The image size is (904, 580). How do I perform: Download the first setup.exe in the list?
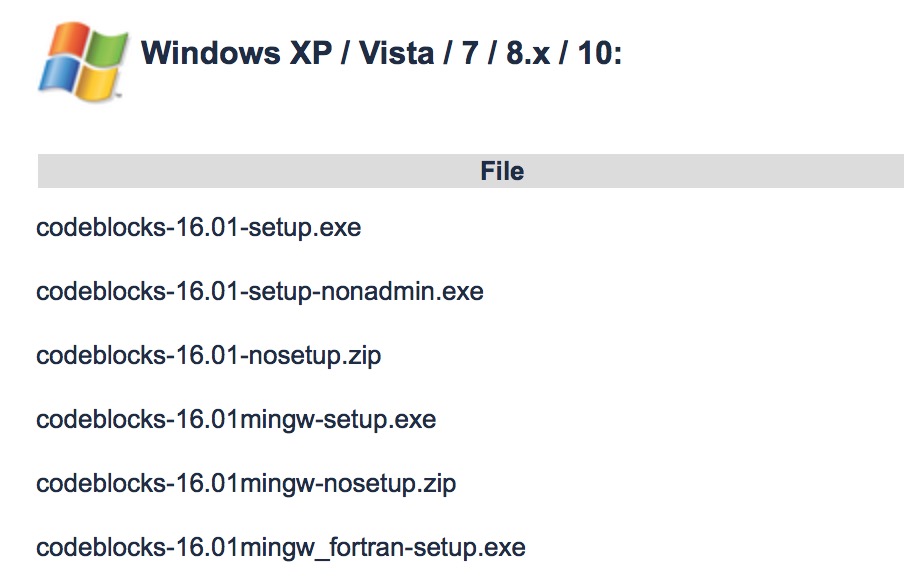point(198,228)
